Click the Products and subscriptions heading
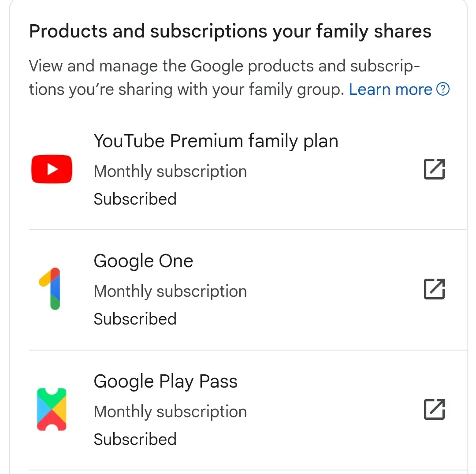The width and height of the screenshot is (476, 474). [230, 31]
